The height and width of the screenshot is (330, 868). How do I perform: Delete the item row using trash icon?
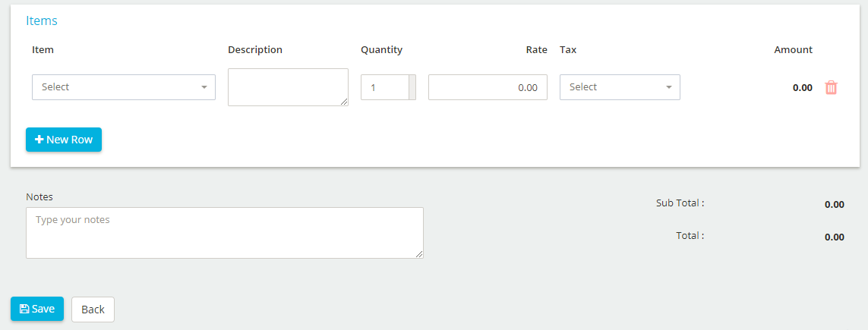pos(831,87)
